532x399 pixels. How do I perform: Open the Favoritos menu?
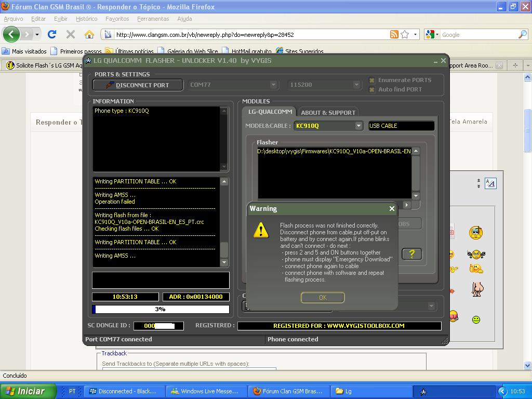point(117,19)
